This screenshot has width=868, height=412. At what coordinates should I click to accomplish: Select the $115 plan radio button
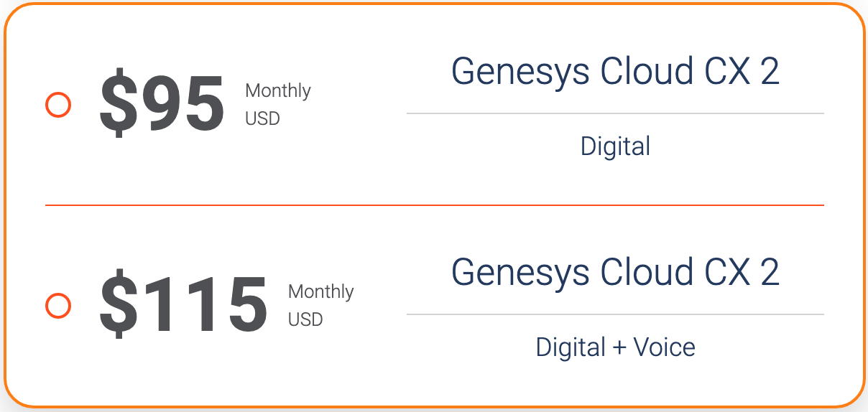click(58, 306)
